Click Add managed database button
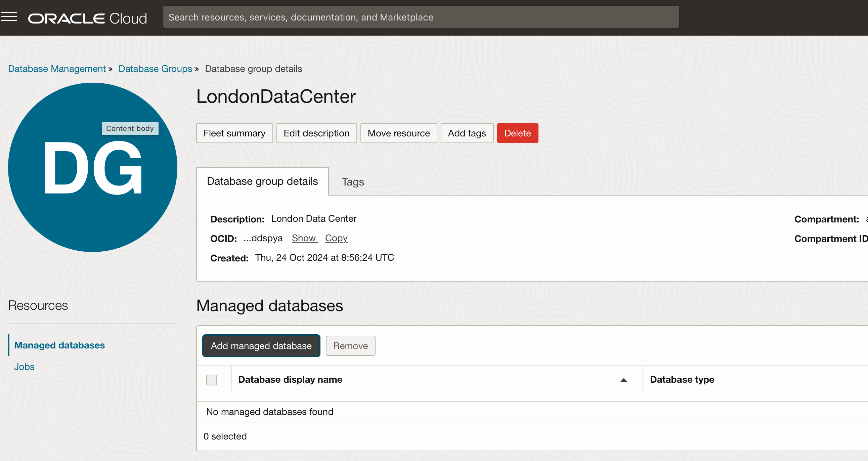This screenshot has height=461, width=868. pyautogui.click(x=261, y=346)
